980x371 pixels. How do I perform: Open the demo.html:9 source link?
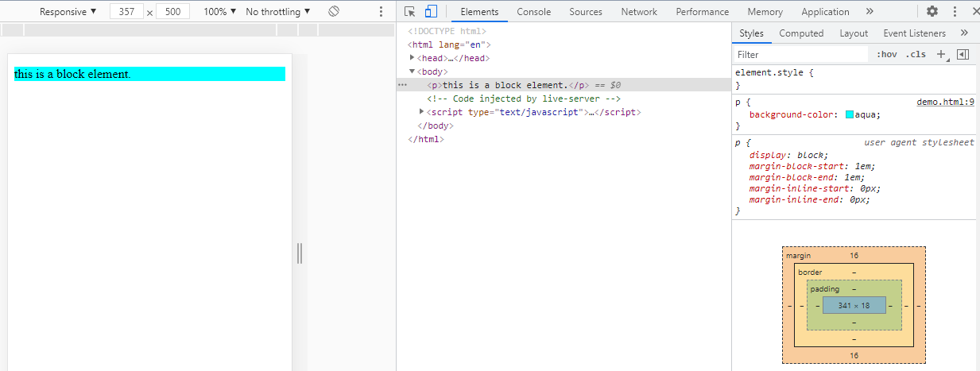(x=945, y=102)
